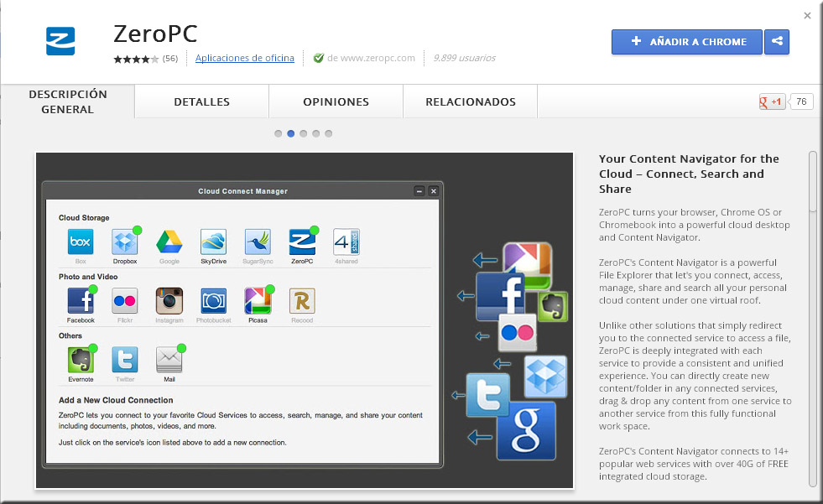
Task: Open the Aplicaciones de oficina category link
Action: [x=245, y=58]
